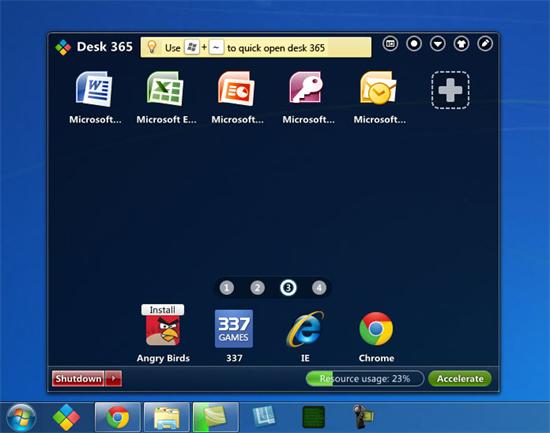Switch to page 2 of Desk 365
The width and height of the screenshot is (550, 433).
pyautogui.click(x=257, y=288)
